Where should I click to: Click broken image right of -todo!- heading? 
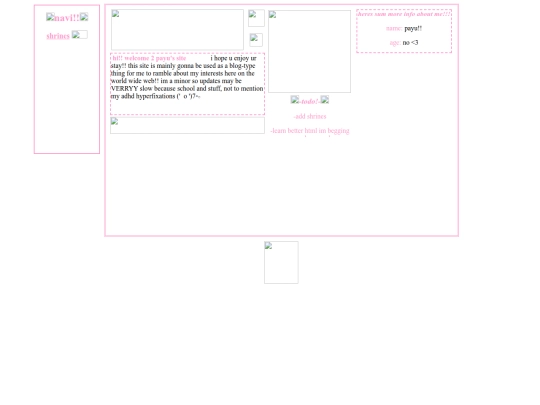[x=325, y=100]
